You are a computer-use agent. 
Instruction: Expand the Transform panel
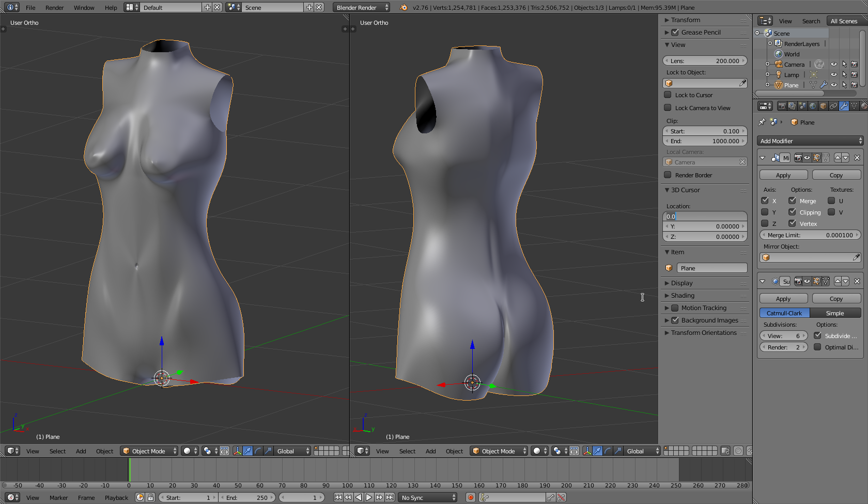(685, 20)
